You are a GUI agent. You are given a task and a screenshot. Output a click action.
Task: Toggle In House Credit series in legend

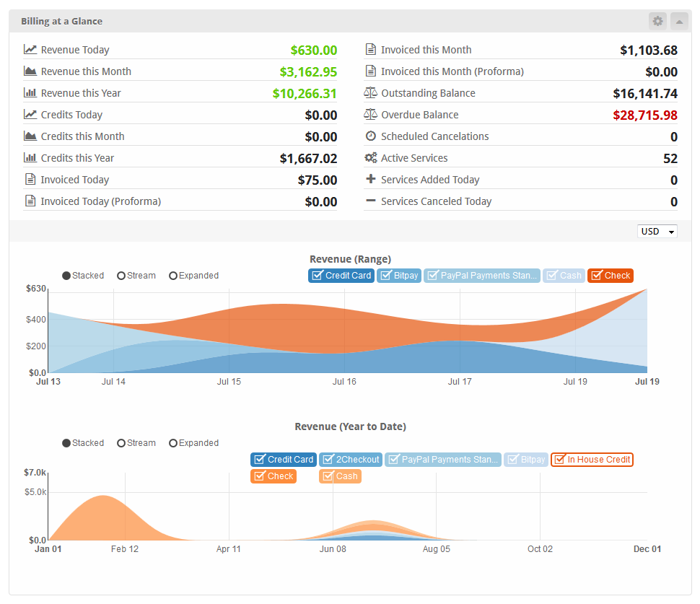(592, 460)
